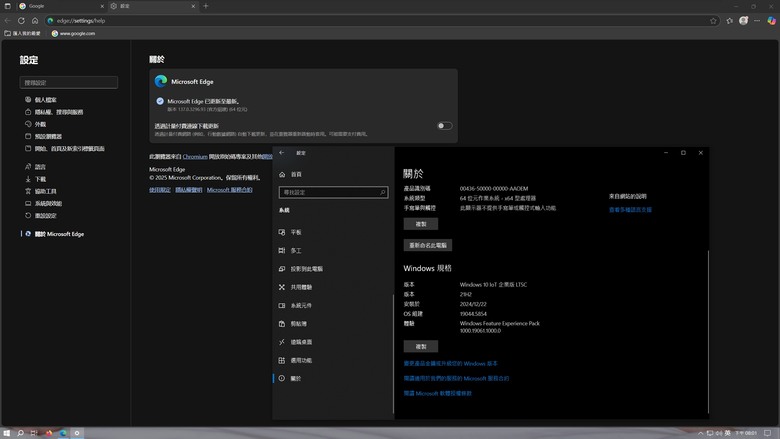This screenshot has width=780, height=439.
Task: Open 外觀 appearance settings in Edge
Action: pyautogui.click(x=35, y=124)
